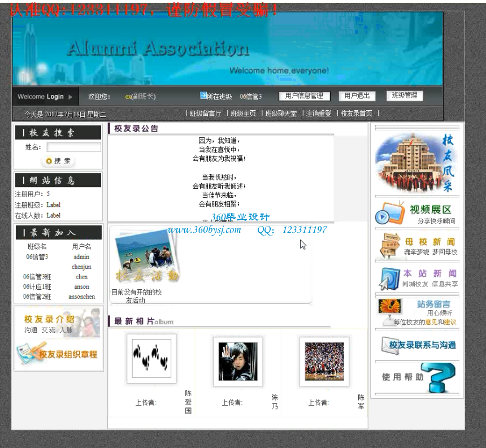The width and height of the screenshot is (486, 448).
Task: Click the 注册用户 count 5
Action: click(x=48, y=194)
